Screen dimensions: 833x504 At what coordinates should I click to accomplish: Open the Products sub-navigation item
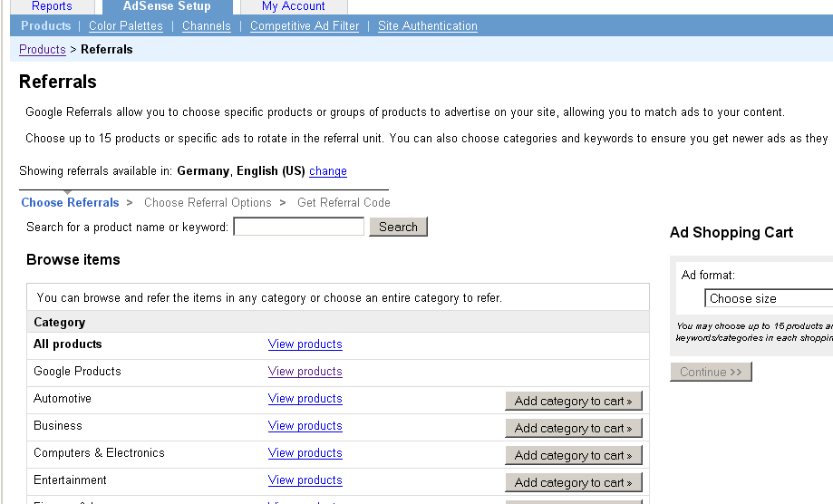[x=45, y=26]
